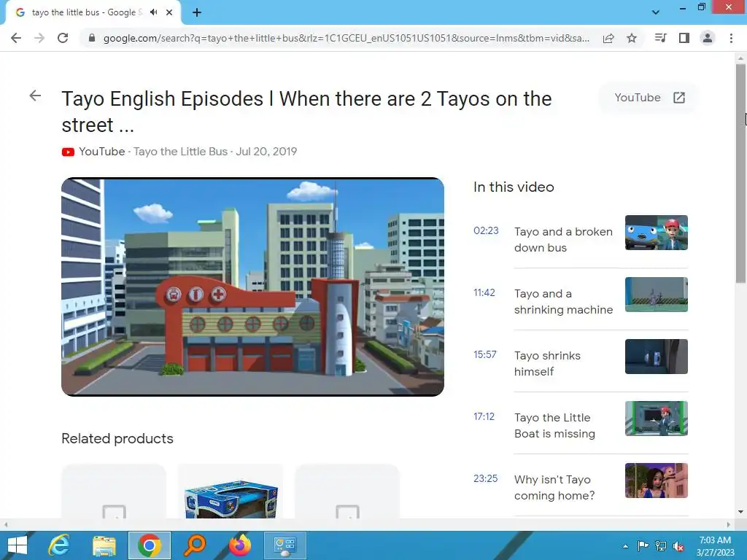This screenshot has width=747, height=560.
Task: Bookmark this page with the star icon
Action: [x=632, y=38]
